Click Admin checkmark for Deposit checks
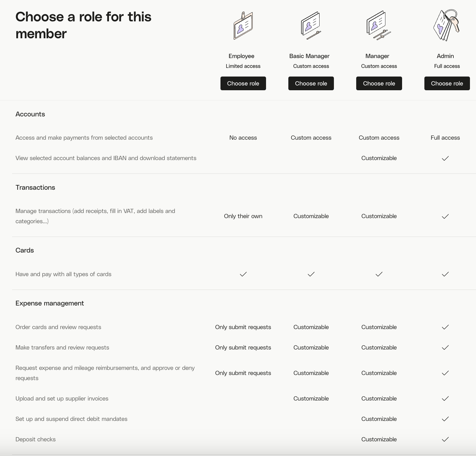Image resolution: width=476 pixels, height=456 pixels. click(x=445, y=439)
